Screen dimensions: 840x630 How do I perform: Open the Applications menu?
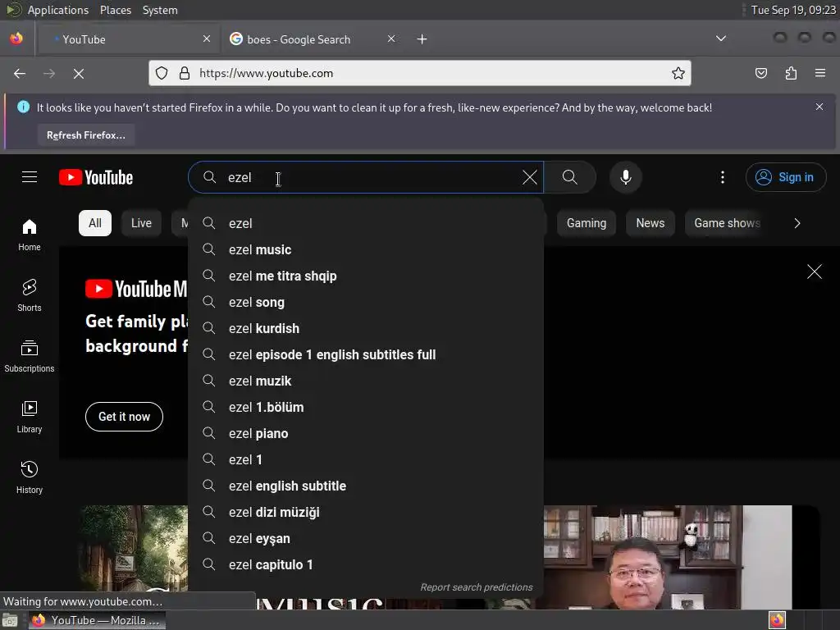tap(58, 10)
